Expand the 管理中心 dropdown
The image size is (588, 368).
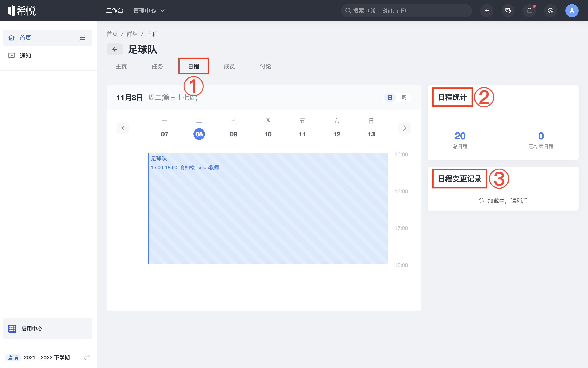pyautogui.click(x=149, y=11)
